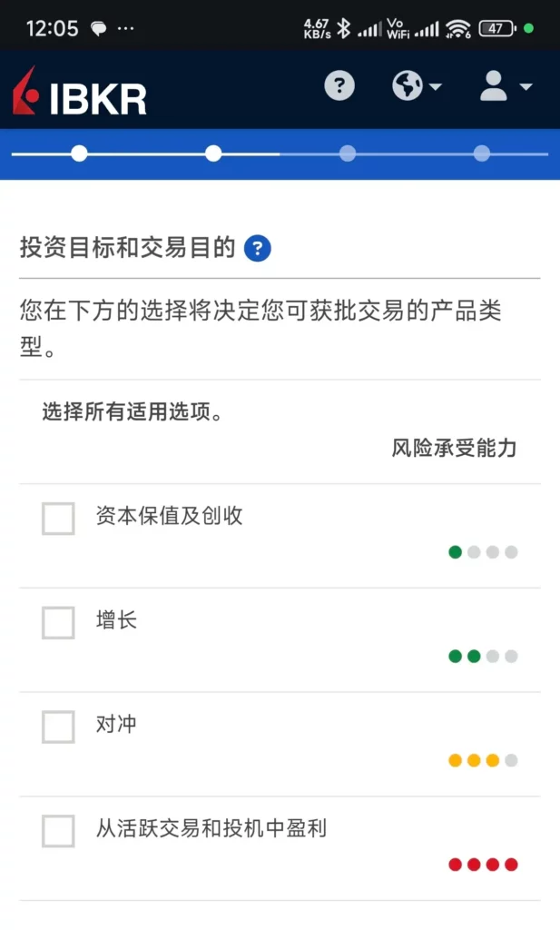Click the 增长 option label
The image size is (560, 930).
116,621
